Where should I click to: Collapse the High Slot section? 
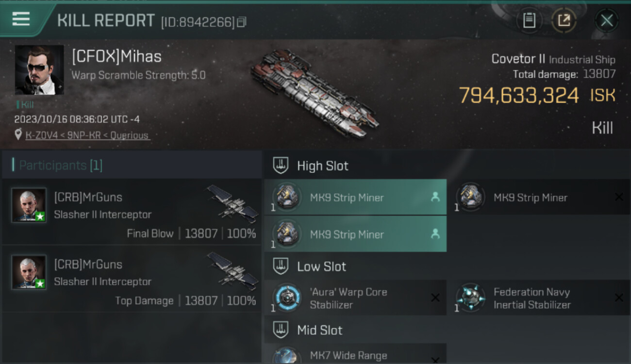point(281,165)
